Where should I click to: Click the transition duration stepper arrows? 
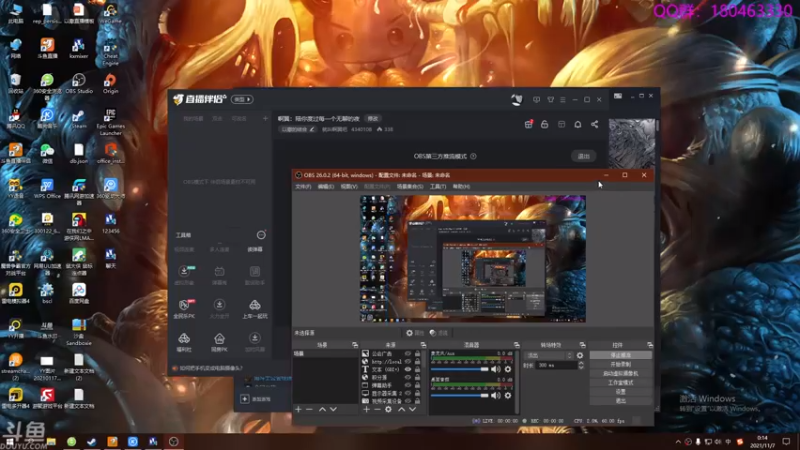(x=581, y=365)
